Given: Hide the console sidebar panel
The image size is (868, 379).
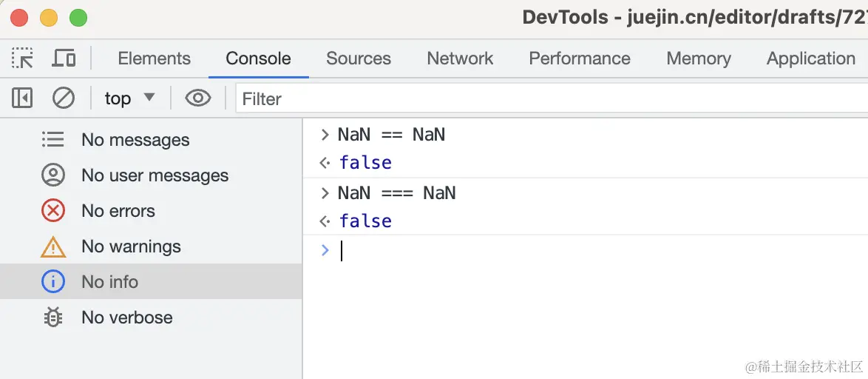Looking at the screenshot, I should click(22, 98).
